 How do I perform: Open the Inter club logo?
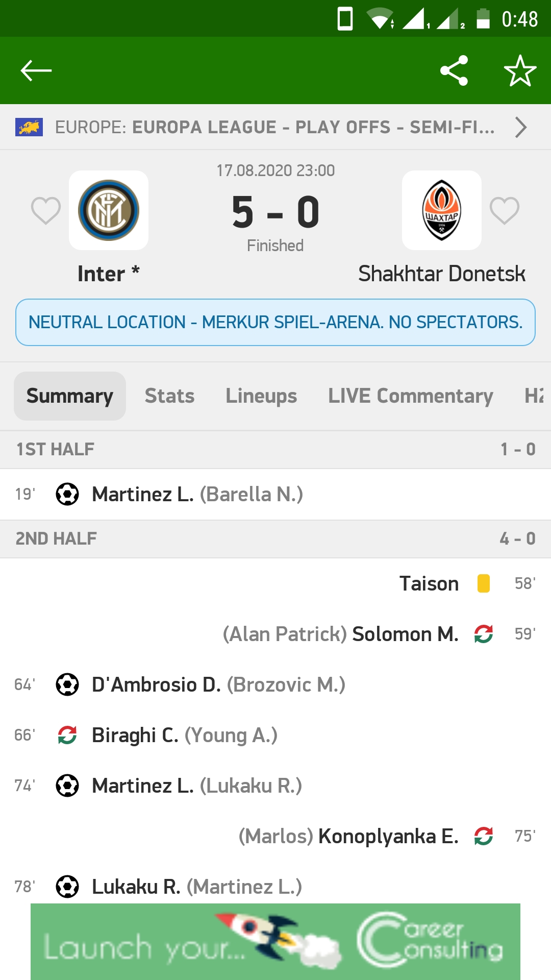(x=109, y=210)
